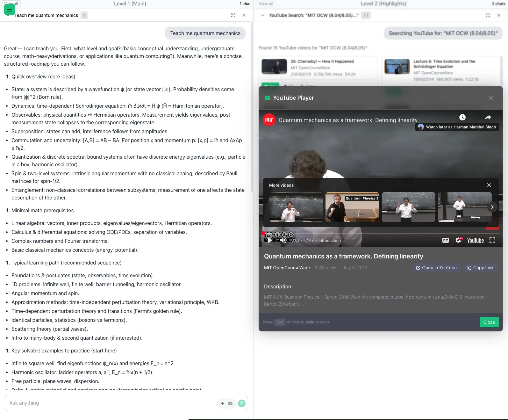Click the plus icon in chat input

223,403
